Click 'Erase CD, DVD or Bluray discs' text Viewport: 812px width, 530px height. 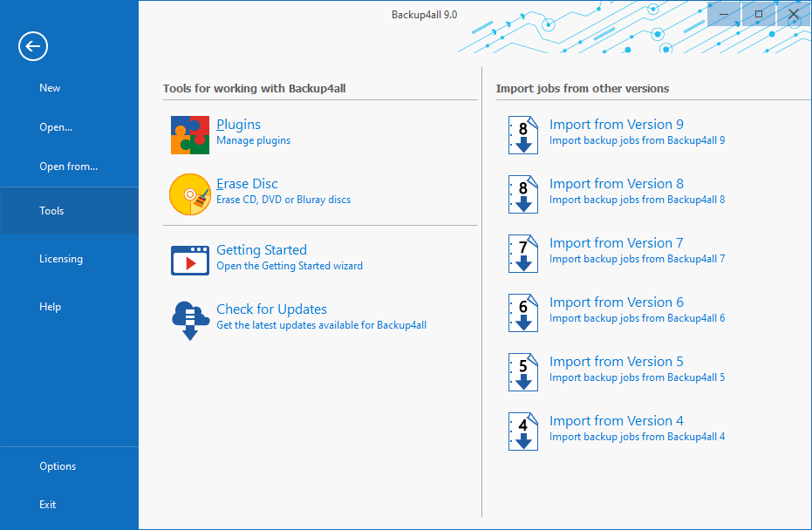(x=283, y=200)
